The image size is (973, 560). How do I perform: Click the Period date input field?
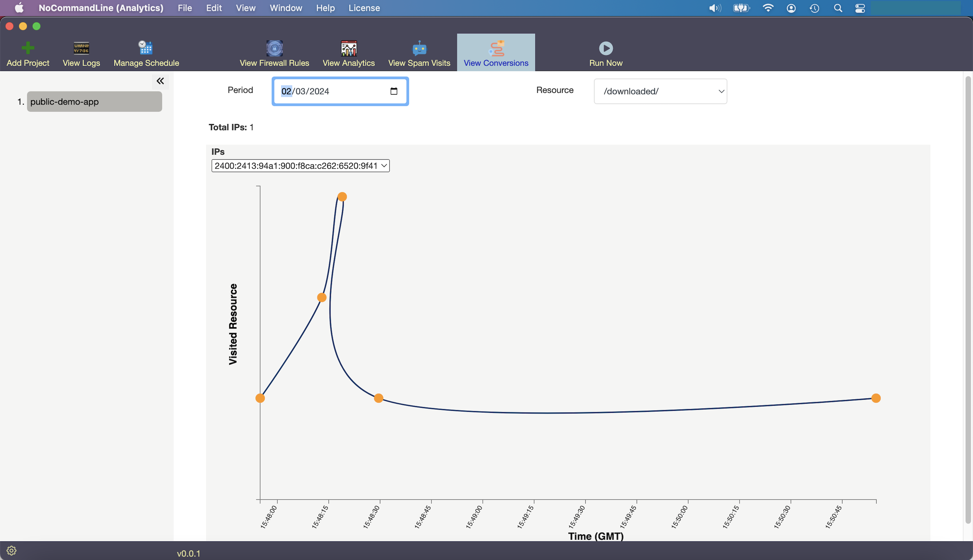point(340,91)
